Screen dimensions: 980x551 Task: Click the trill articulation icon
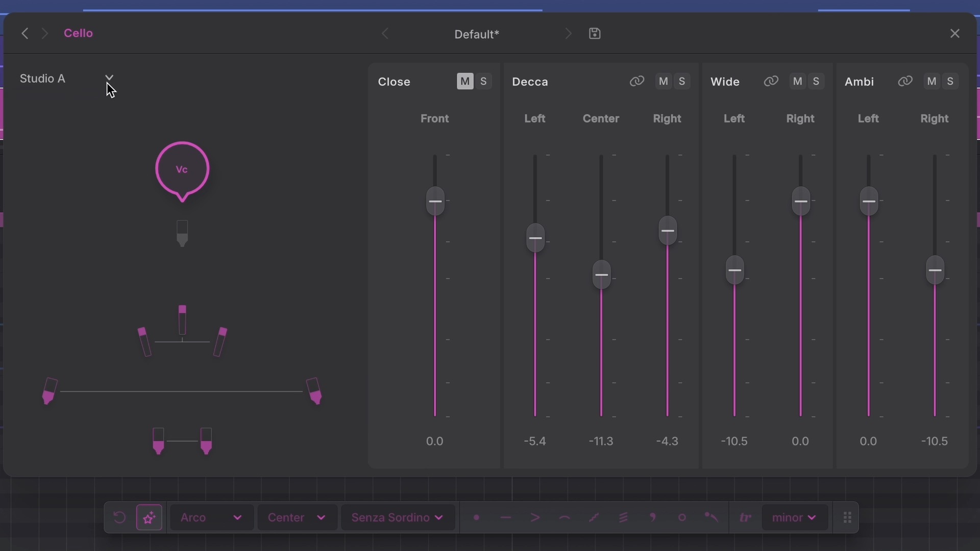pyautogui.click(x=746, y=518)
